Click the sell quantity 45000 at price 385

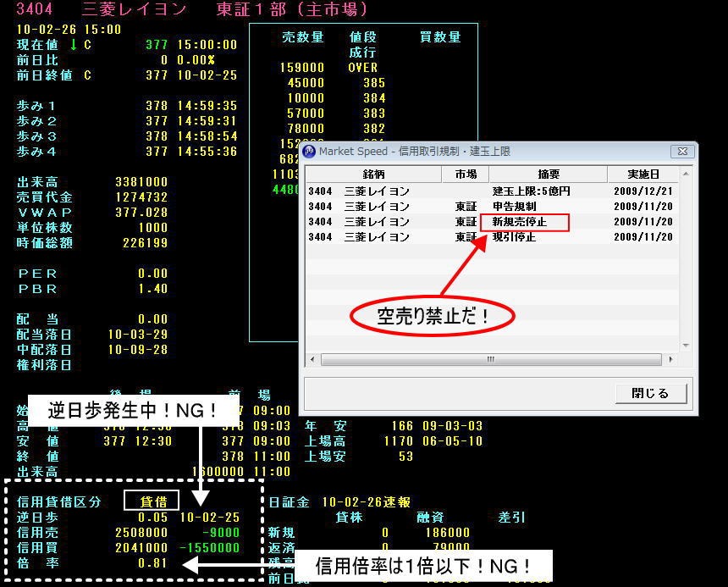306,83
